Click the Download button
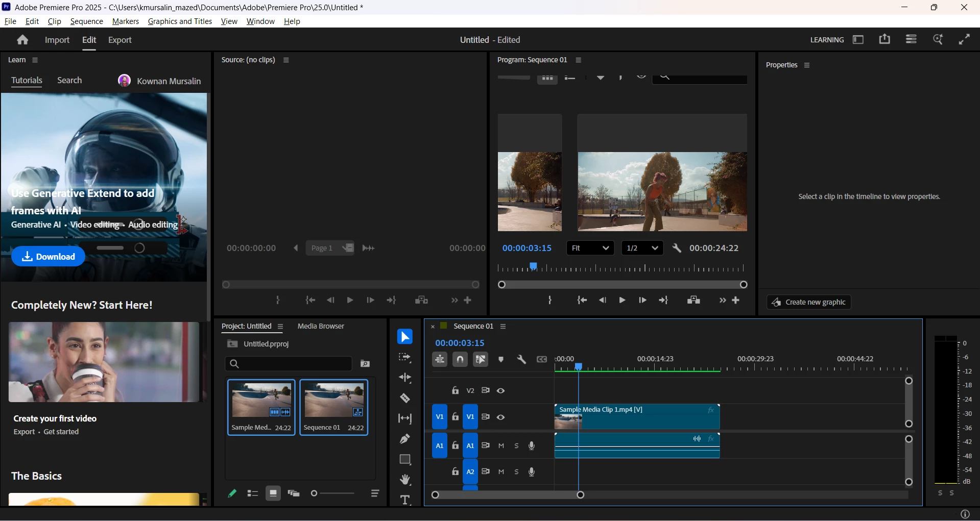 49,257
